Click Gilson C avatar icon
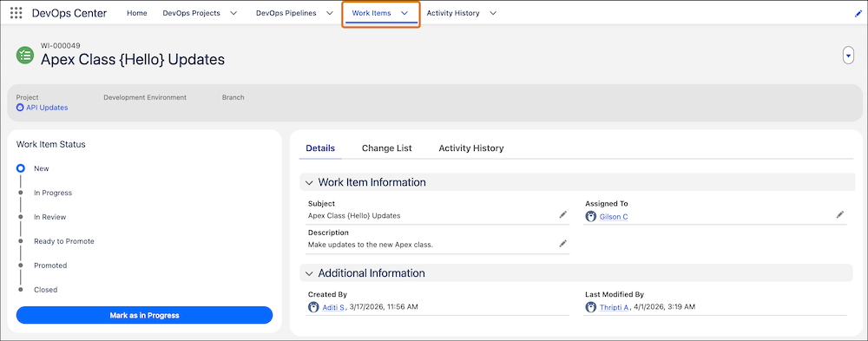 (x=590, y=216)
